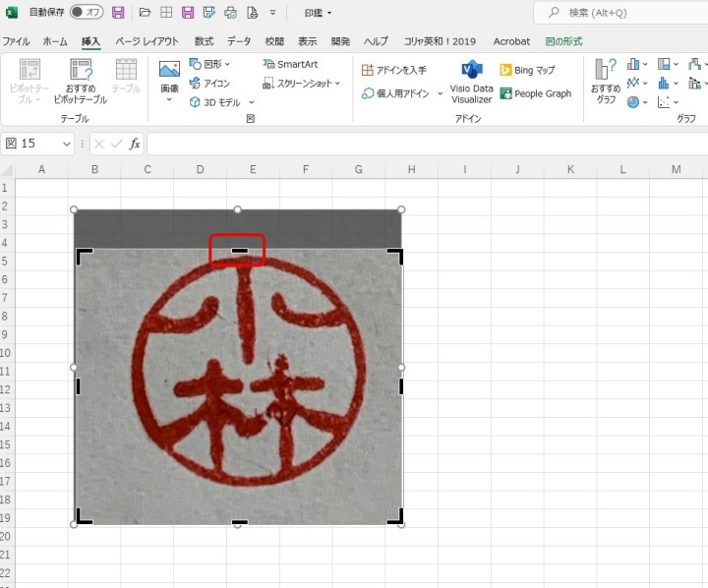Screen dimensions: 708x588
Task: Open the statistic chart dropdown
Action: coord(668,84)
